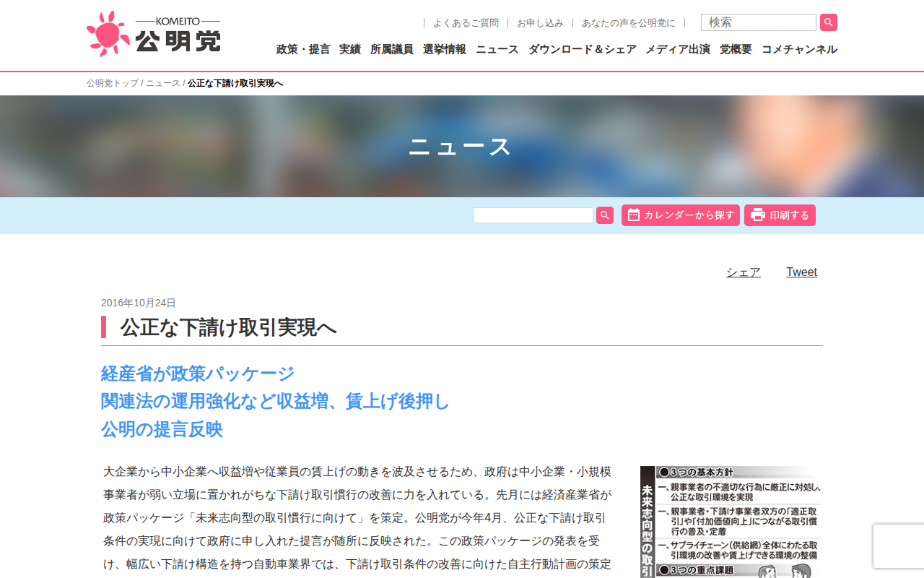
Task: Open 所属議員 menu item
Action: (392, 49)
